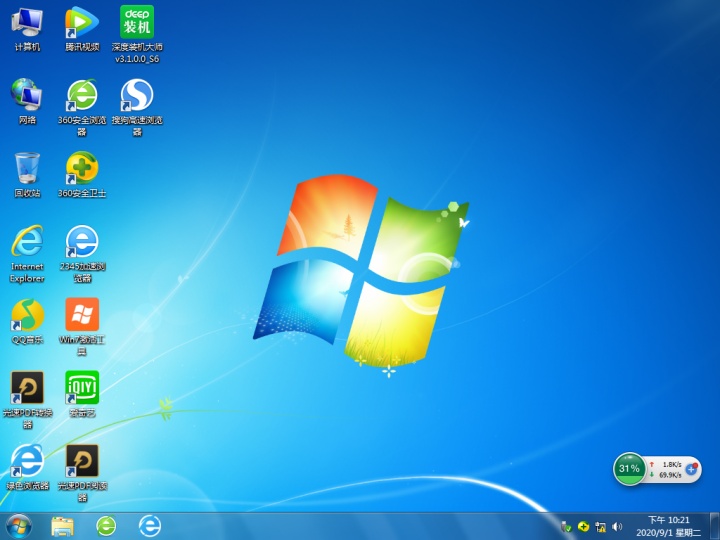
Task: Launch Internet Explorer pinned on taskbar
Action: coord(150,526)
